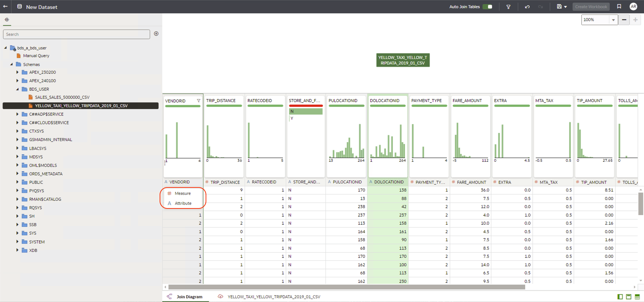Click the add connection plus icon beside search
Screen dimensions: 644x302
(156, 34)
